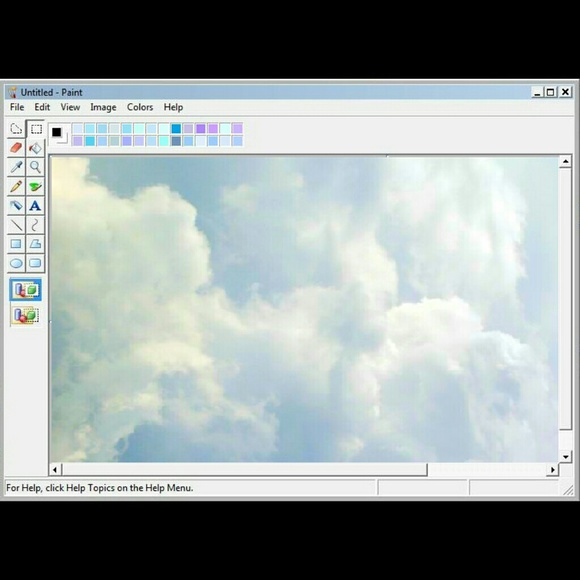Choose the Eraser tool
This screenshot has width=580, height=580.
[16, 148]
